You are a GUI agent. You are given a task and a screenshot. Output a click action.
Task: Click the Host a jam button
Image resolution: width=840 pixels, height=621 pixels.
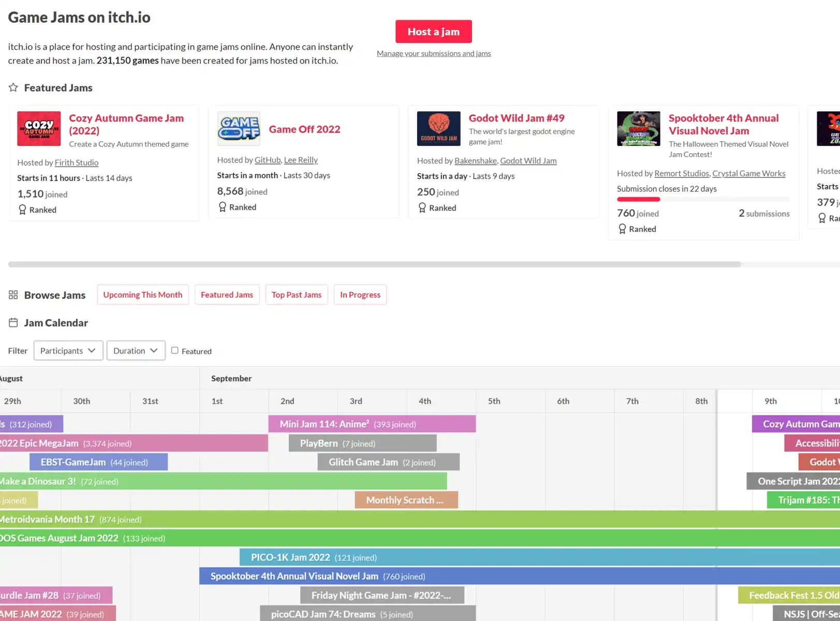434,32
